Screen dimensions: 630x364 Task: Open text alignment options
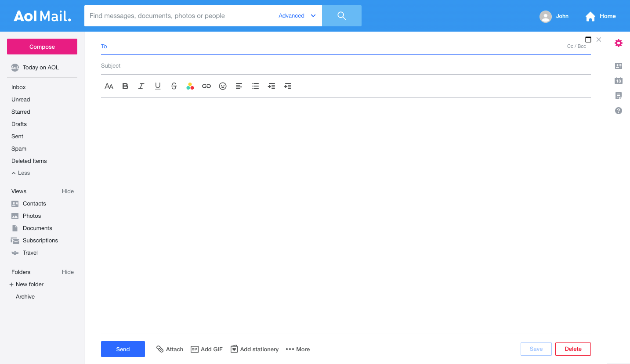tap(239, 86)
